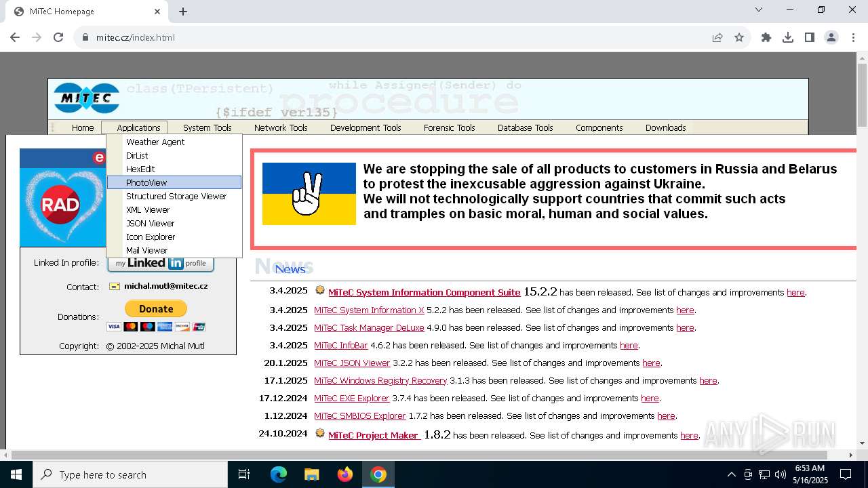Image resolution: width=868 pixels, height=488 pixels.
Task: Select XML Viewer menu entry
Action: (x=174, y=209)
